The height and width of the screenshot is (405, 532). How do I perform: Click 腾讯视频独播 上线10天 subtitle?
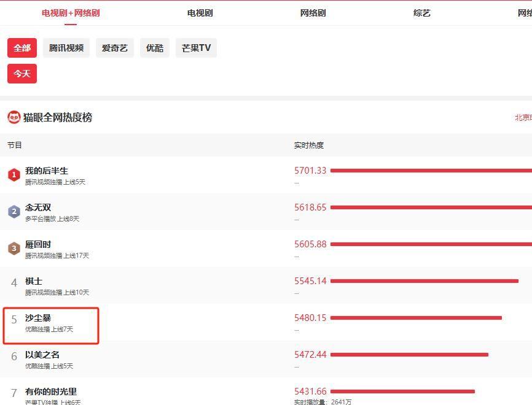pos(57,293)
